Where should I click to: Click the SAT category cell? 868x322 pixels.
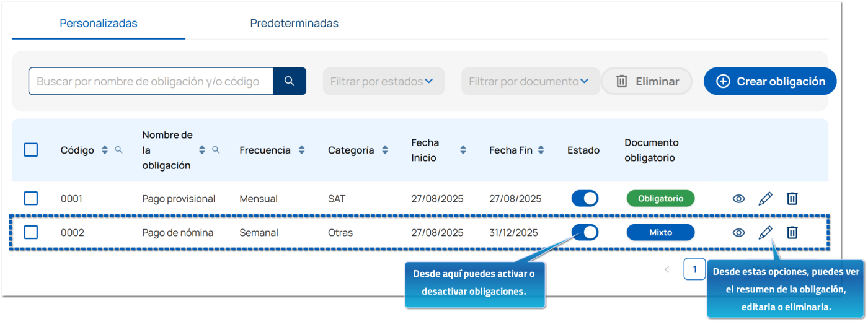pos(337,199)
